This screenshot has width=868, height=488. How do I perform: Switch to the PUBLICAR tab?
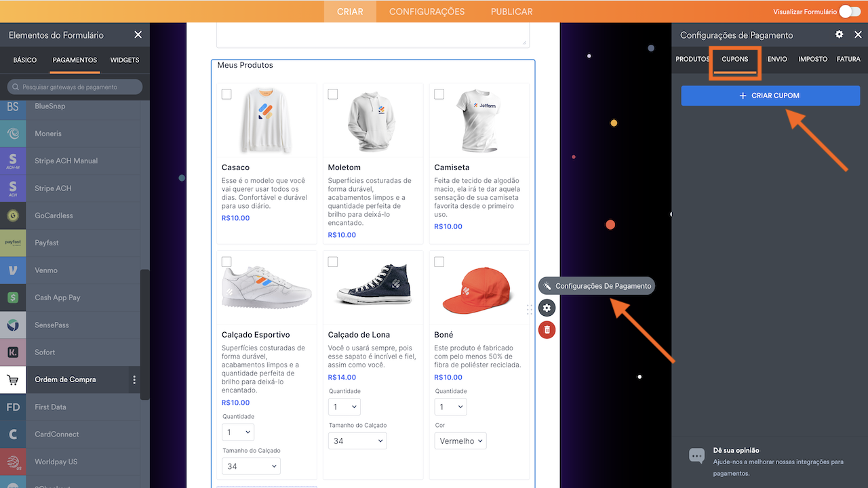click(x=512, y=12)
